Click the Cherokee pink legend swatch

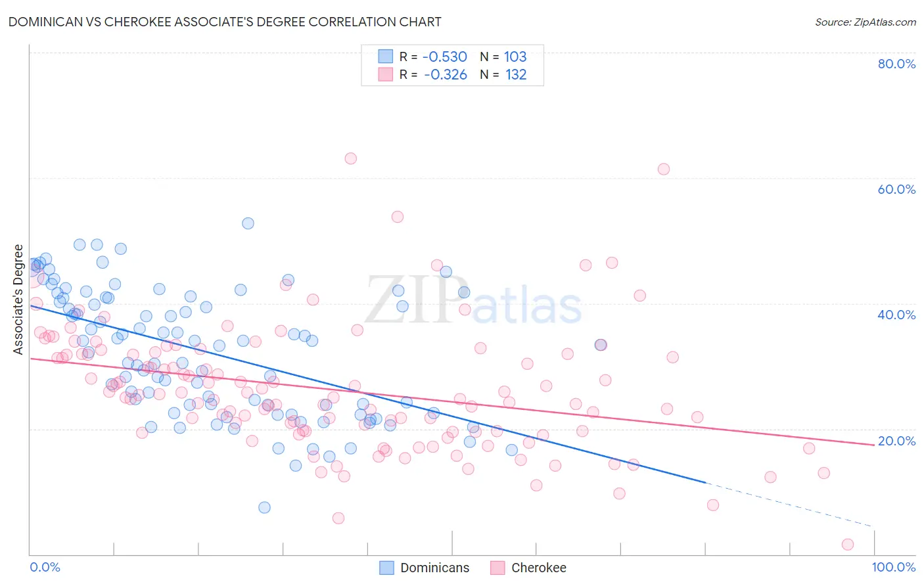[x=497, y=568]
